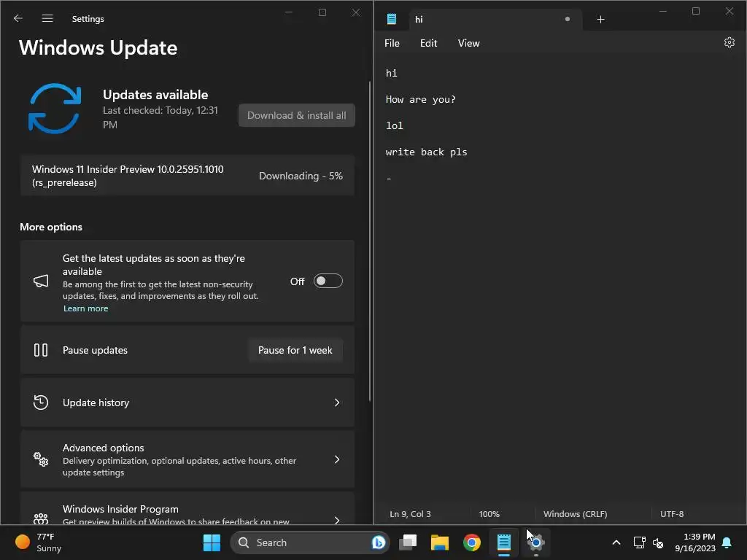Screen dimensions: 747x560
Task: Click the Windows 11 Insider Preview update entry
Action: tap(187, 175)
